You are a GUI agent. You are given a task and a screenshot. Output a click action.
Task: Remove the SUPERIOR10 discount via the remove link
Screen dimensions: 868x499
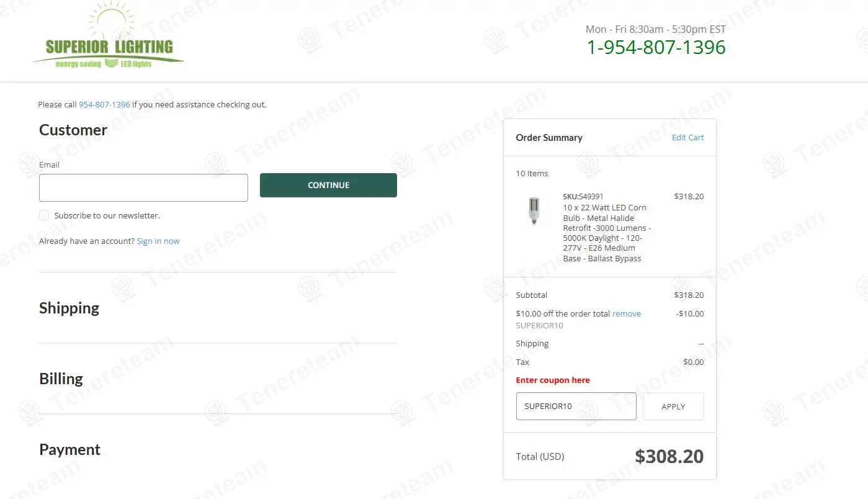[627, 314]
